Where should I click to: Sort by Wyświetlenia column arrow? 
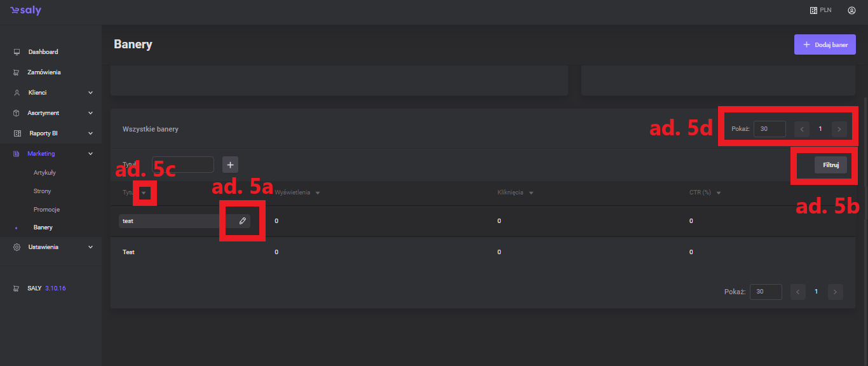(x=317, y=193)
